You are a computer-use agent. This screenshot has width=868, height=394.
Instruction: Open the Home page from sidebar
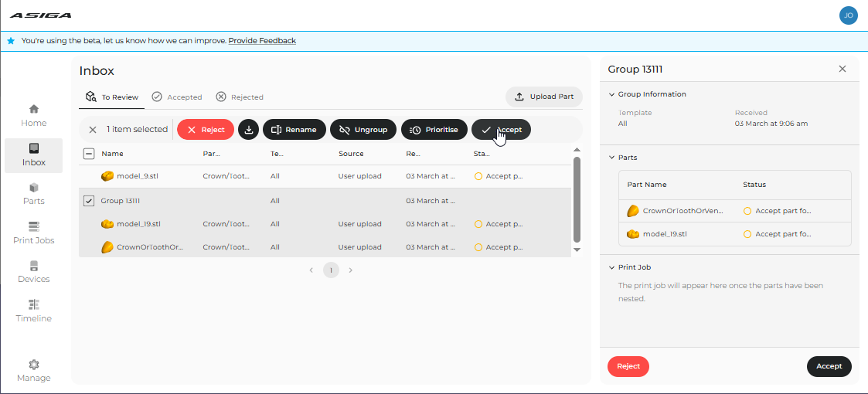point(34,116)
